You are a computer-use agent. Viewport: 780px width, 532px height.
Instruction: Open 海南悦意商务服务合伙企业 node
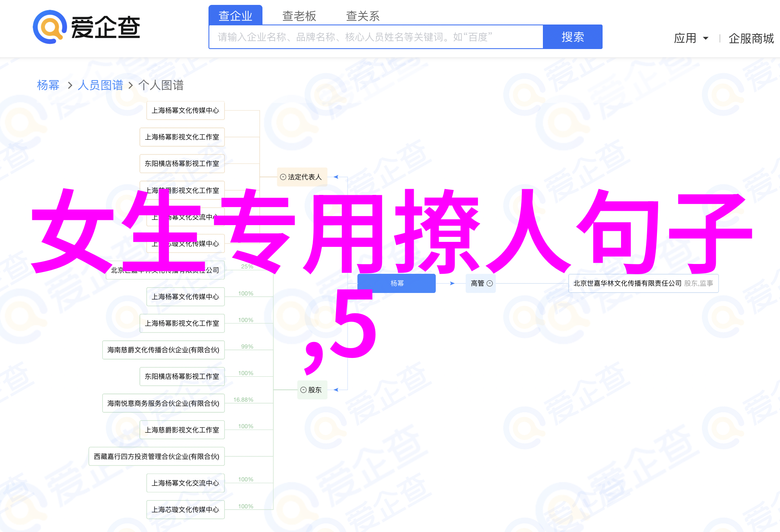tap(163, 403)
